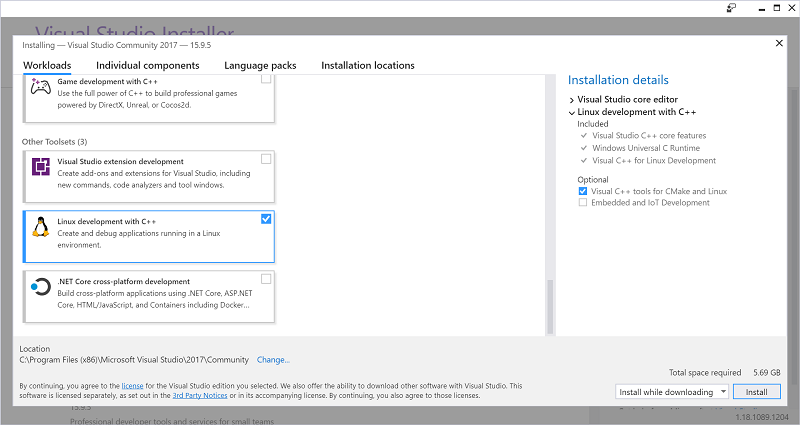The width and height of the screenshot is (800, 425).
Task: Click Windows Universal C Runtime item
Action: (x=646, y=148)
